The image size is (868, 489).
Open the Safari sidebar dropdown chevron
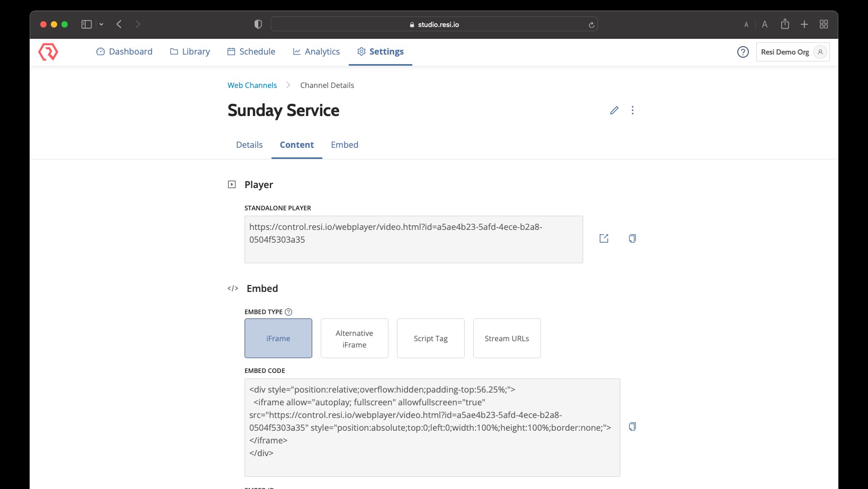coord(101,24)
